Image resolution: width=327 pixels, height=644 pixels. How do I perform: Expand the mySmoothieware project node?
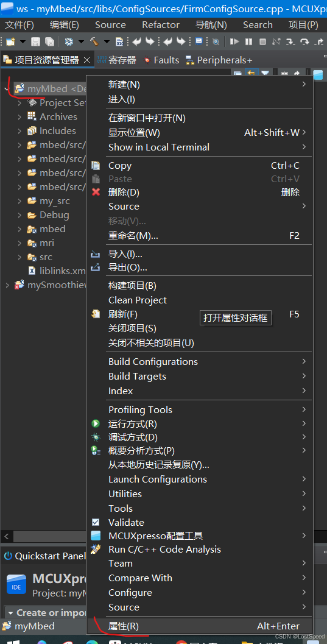(7, 285)
